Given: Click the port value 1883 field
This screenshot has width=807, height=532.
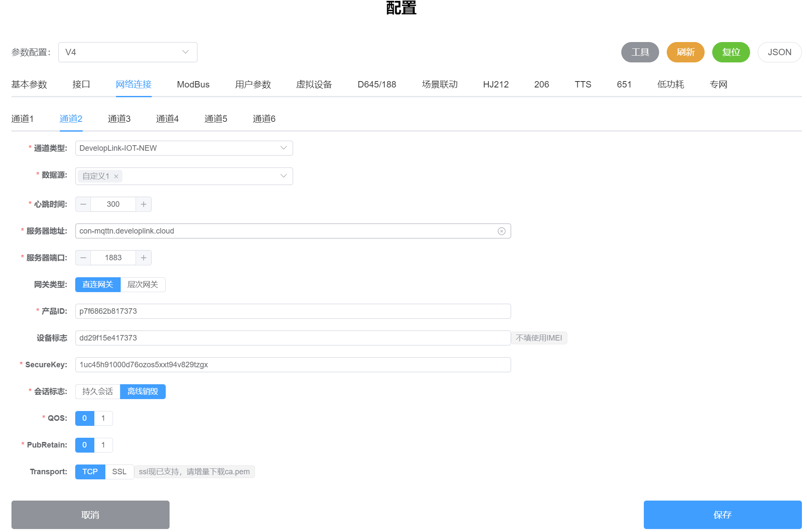Looking at the screenshot, I should point(113,258).
